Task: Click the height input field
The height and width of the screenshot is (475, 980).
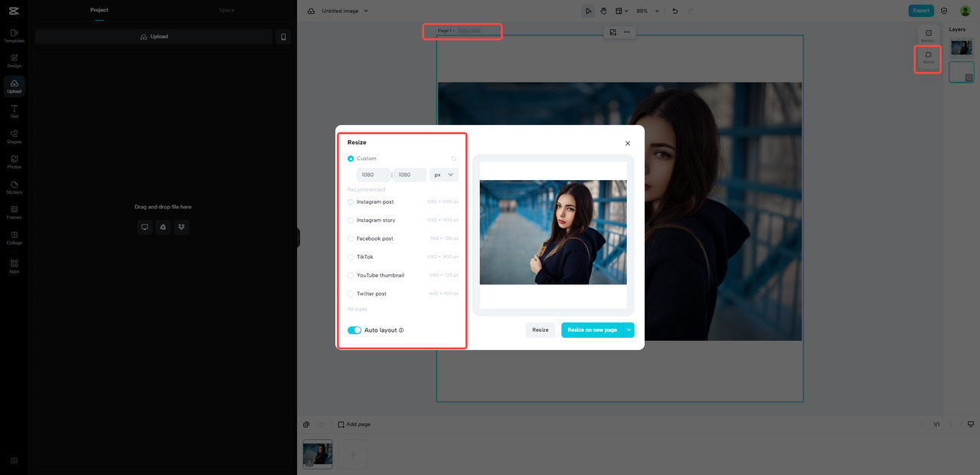Action: pyautogui.click(x=410, y=175)
